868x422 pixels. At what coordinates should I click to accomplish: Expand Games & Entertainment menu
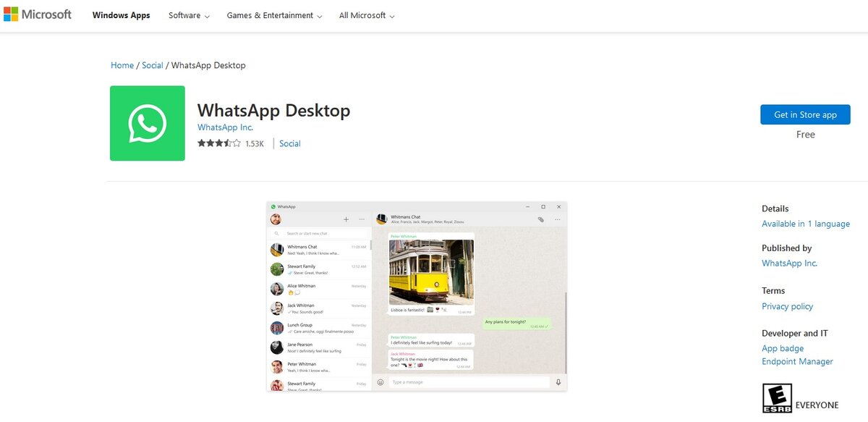274,15
